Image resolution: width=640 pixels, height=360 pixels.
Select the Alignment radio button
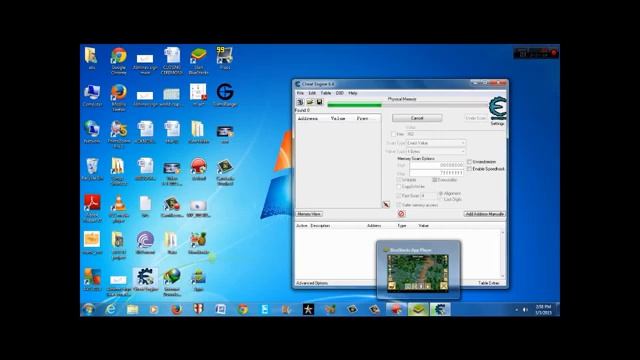[440, 193]
